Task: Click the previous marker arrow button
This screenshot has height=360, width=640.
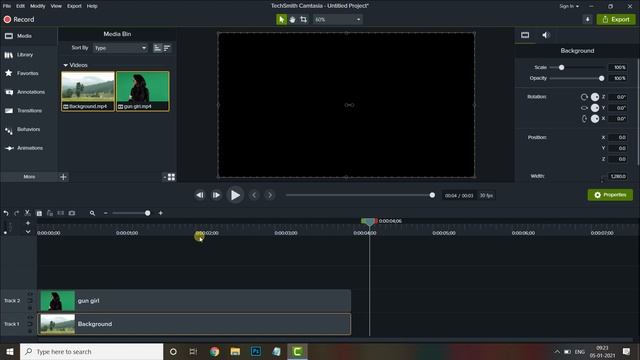Action: pyautogui.click(x=254, y=196)
